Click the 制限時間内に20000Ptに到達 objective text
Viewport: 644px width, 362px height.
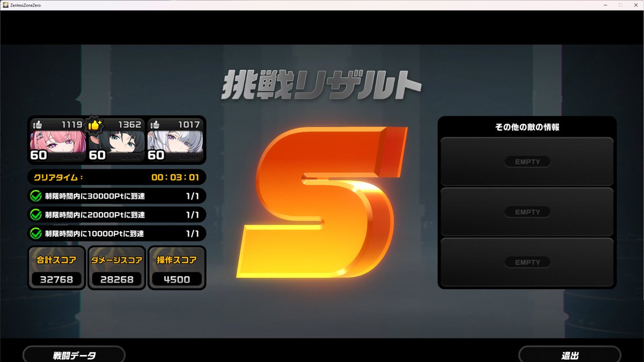click(94, 215)
